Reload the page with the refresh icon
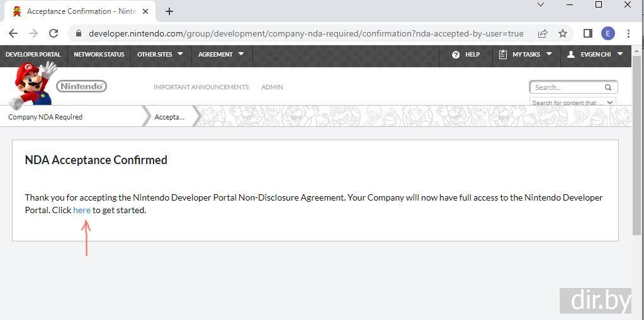Viewport: 644px width, 320px height. coord(54,33)
